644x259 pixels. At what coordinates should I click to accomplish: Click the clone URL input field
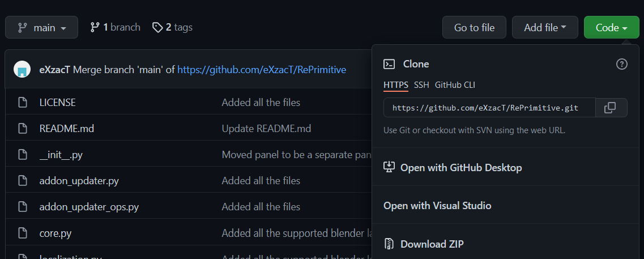pyautogui.click(x=489, y=108)
